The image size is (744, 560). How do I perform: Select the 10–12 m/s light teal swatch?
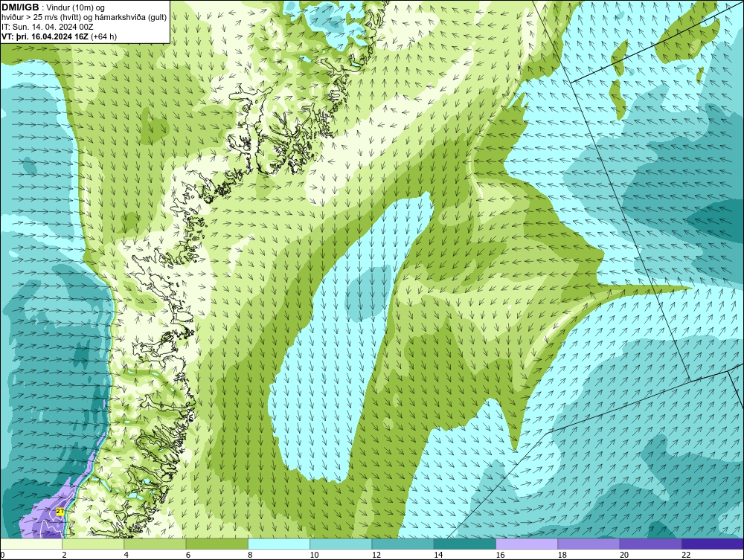click(341, 544)
